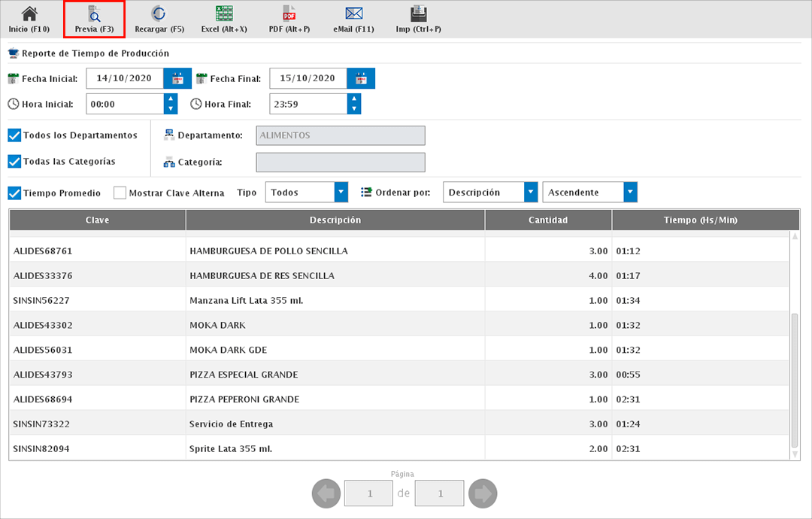Expand the Tipo dropdown

341,193
